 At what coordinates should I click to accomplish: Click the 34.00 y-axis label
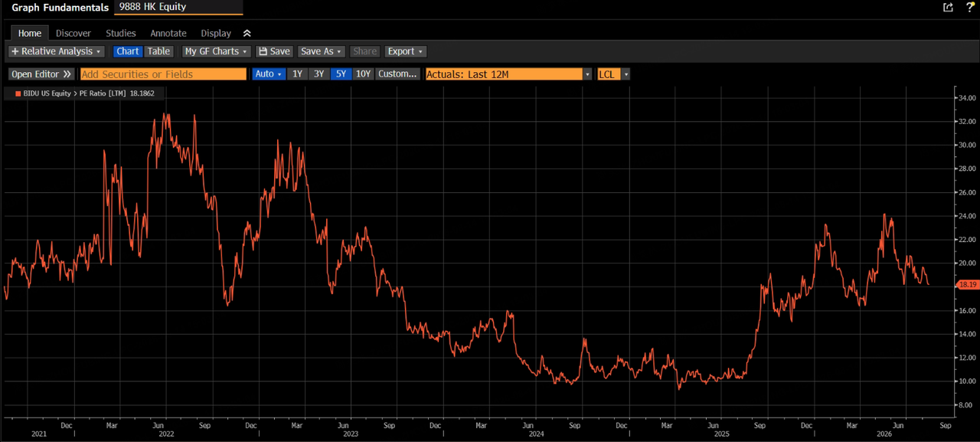[966, 98]
